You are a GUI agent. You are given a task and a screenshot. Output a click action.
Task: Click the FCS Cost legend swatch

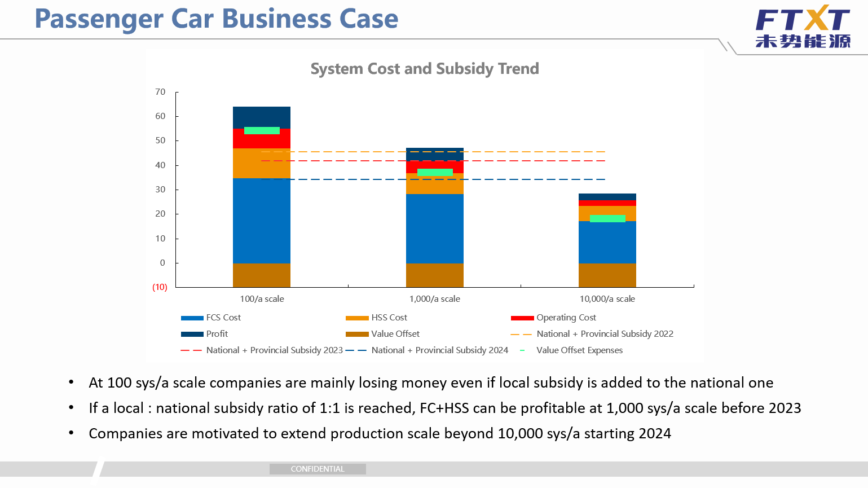pos(192,318)
